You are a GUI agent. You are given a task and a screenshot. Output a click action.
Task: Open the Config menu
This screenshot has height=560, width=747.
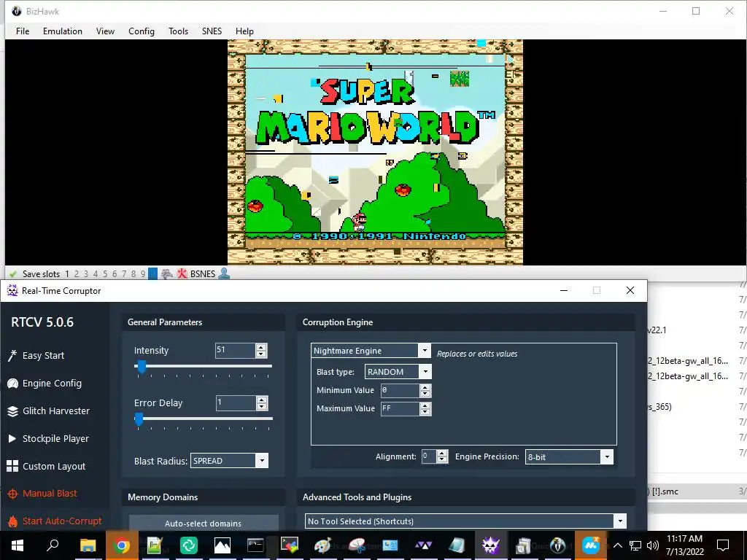point(142,31)
